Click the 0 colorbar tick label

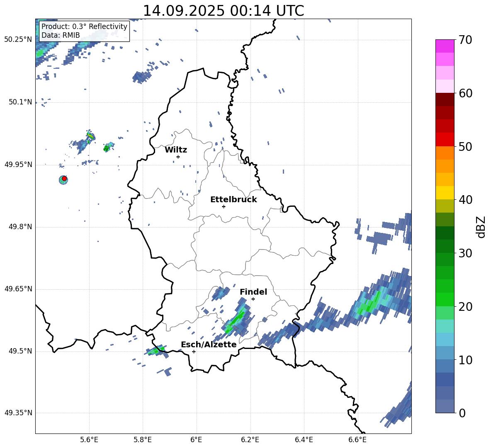(462, 413)
